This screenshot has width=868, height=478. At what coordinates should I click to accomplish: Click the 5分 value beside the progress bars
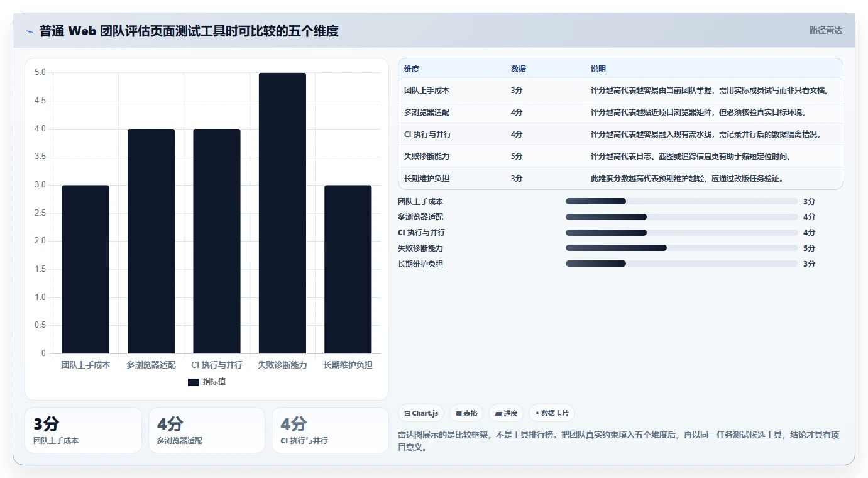tap(809, 248)
